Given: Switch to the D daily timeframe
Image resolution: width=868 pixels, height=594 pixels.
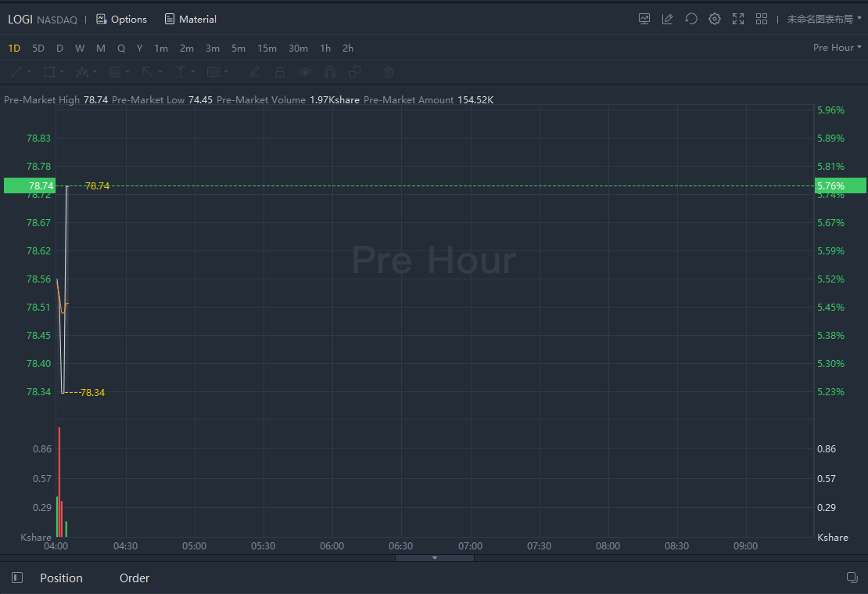Looking at the screenshot, I should (x=59, y=49).
